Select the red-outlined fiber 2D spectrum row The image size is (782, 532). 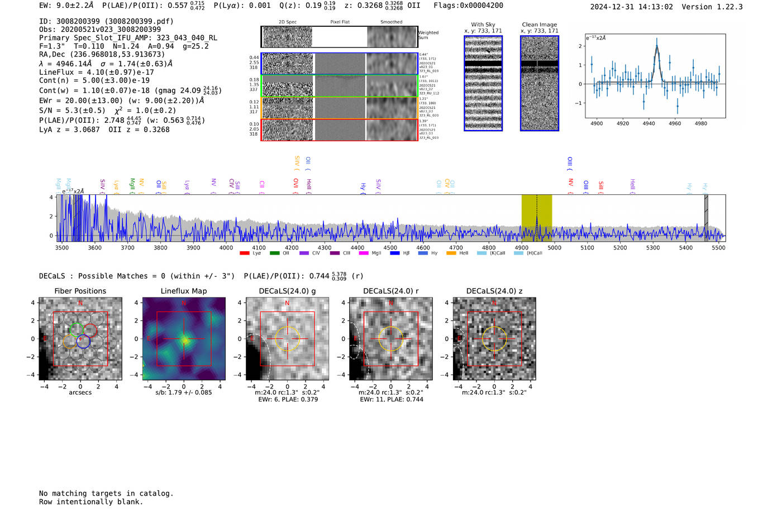click(339, 130)
